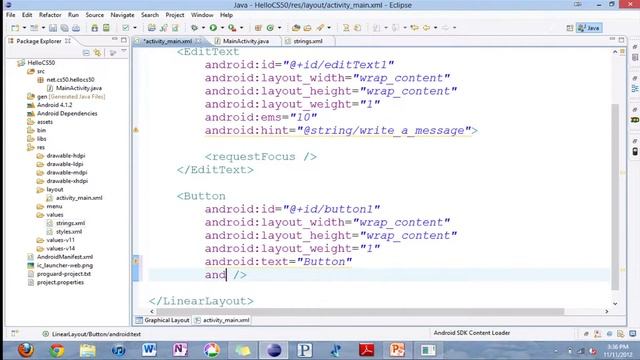Screen dimensions: 640x360
Task: Select styles.xml under values
Action: (x=69, y=231)
